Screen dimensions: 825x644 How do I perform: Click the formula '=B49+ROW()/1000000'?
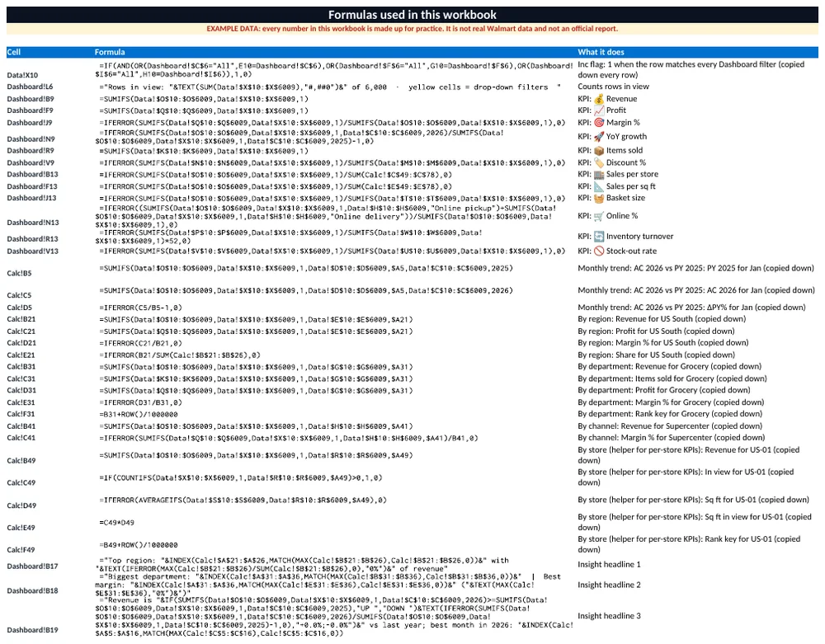click(139, 545)
